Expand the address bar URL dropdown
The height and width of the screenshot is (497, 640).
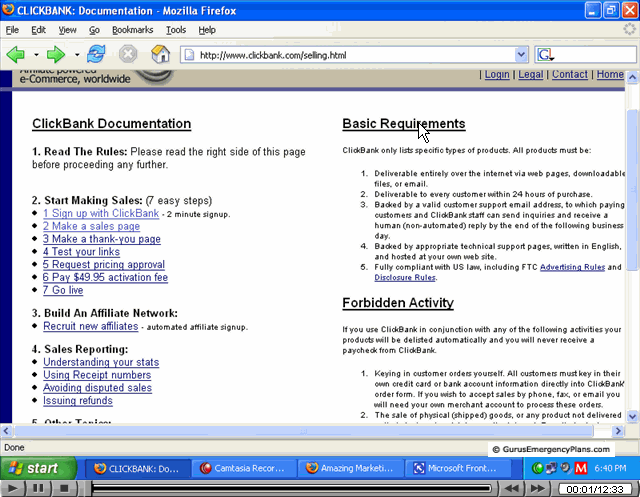click(521, 55)
